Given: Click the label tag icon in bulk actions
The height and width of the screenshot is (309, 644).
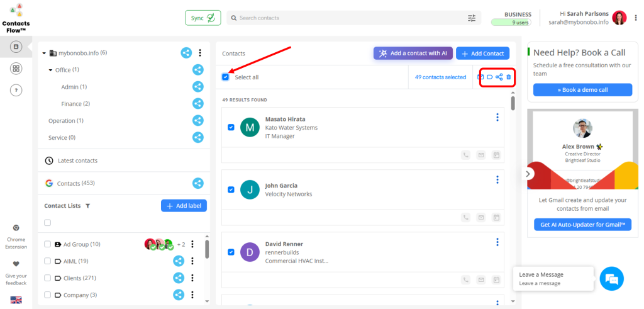Looking at the screenshot, I should (490, 77).
